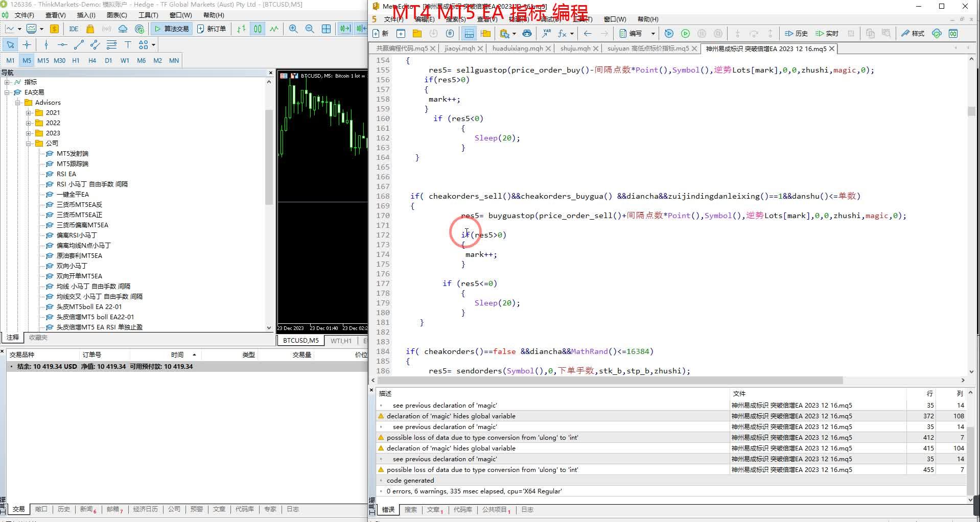Select the text label tool
980x522 pixels.
[x=128, y=45]
